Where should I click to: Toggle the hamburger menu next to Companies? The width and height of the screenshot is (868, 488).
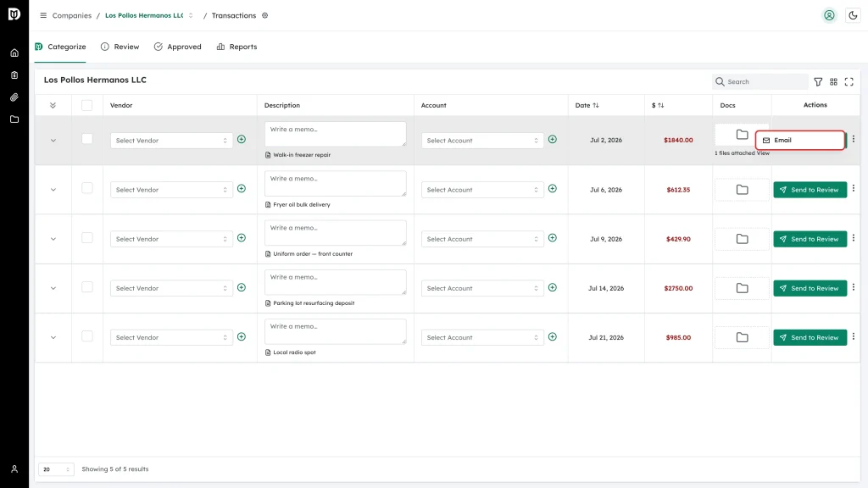tap(43, 15)
